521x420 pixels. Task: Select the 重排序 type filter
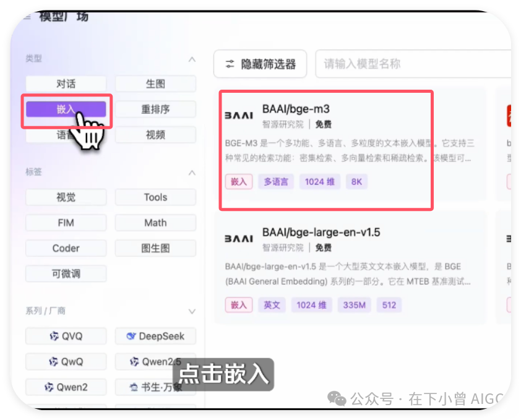[x=155, y=109]
